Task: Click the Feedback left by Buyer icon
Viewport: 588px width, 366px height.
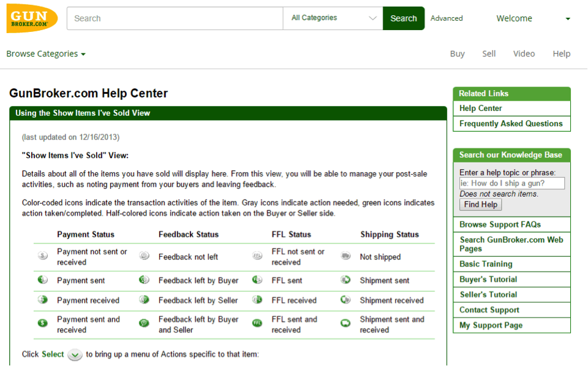Action: click(144, 280)
